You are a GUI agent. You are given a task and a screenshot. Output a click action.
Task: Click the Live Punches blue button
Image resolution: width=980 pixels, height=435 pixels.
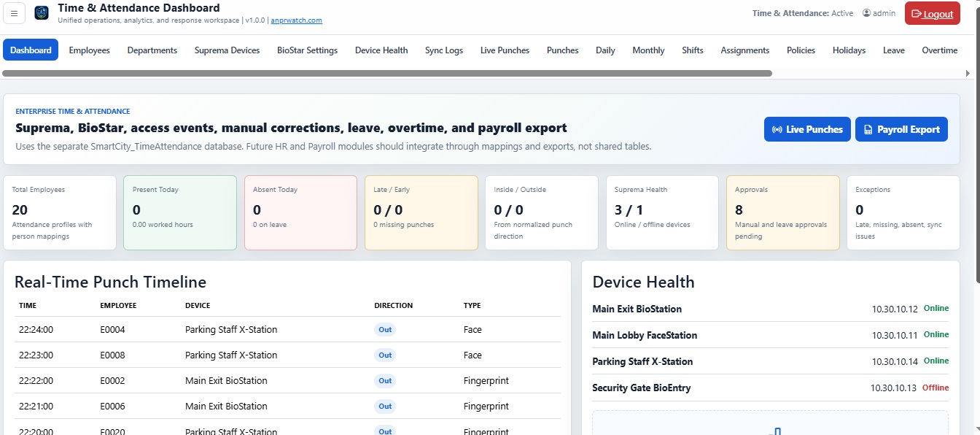[807, 129]
